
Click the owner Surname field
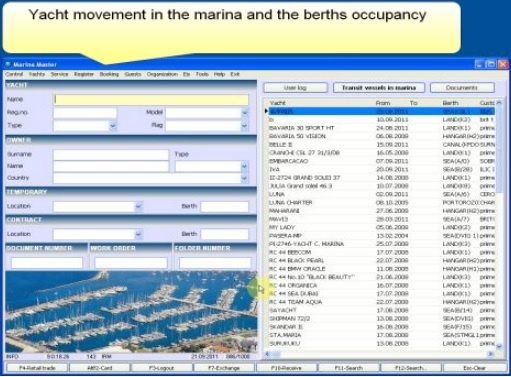tap(111, 155)
